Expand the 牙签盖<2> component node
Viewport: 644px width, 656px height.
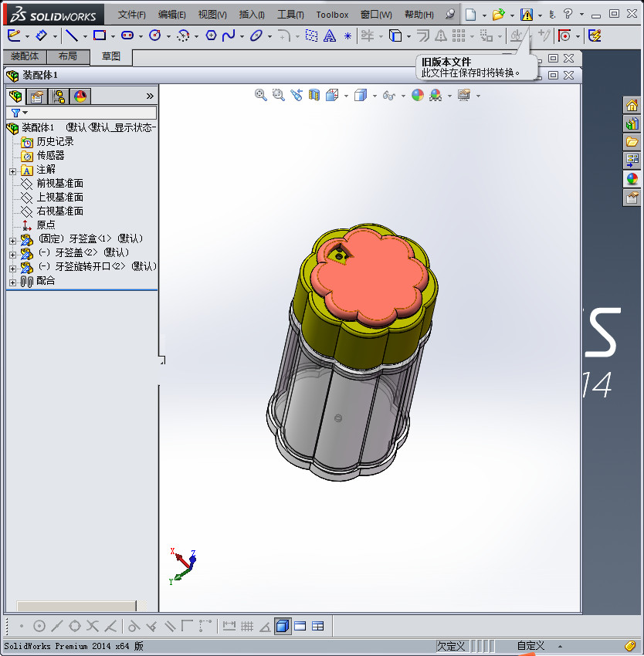point(12,255)
